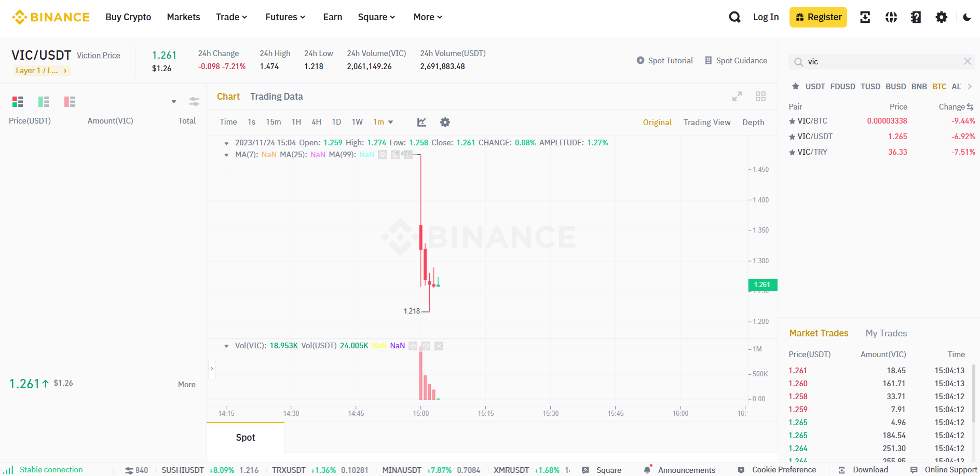Click the yellow Register button
The width and height of the screenshot is (980, 476).
[x=818, y=17]
